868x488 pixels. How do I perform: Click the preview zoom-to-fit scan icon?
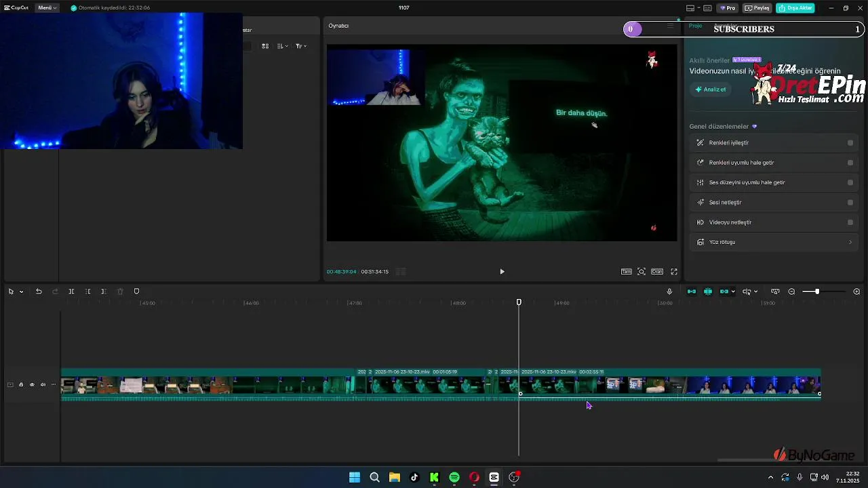[x=642, y=272]
